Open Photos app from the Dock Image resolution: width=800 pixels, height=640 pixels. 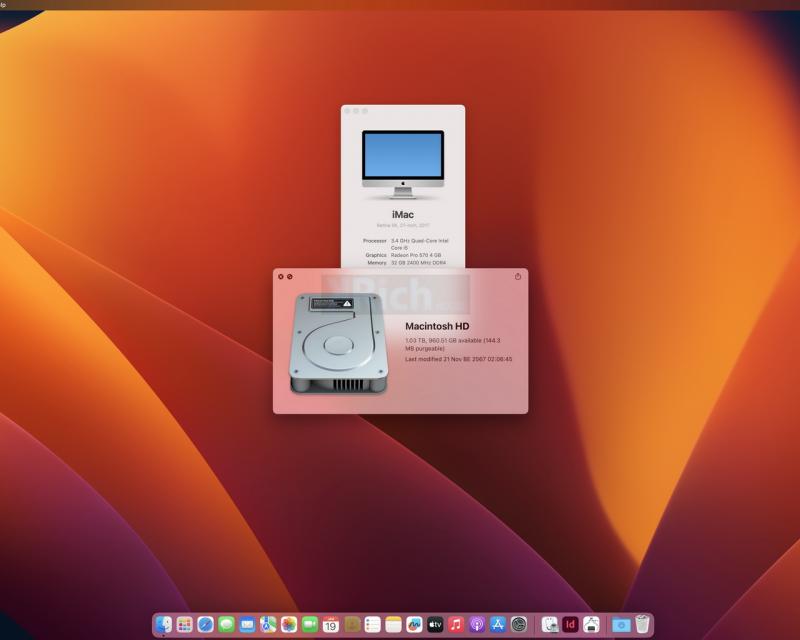[289, 624]
